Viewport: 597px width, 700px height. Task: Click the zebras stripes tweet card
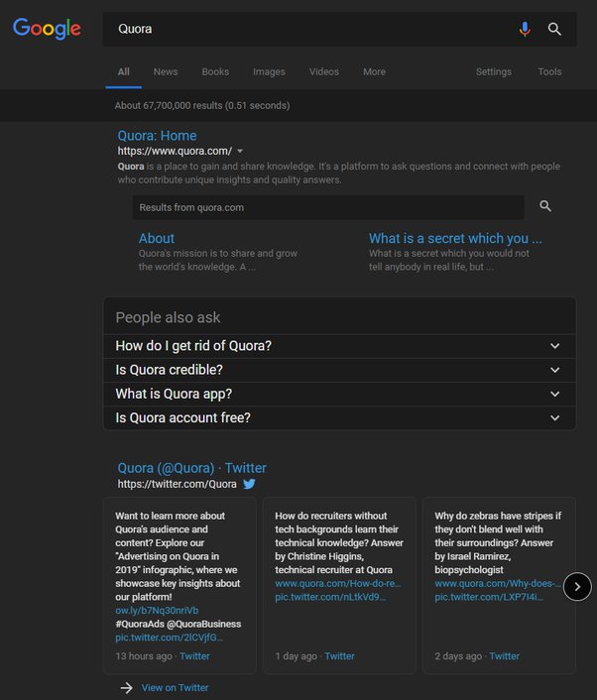(x=499, y=585)
